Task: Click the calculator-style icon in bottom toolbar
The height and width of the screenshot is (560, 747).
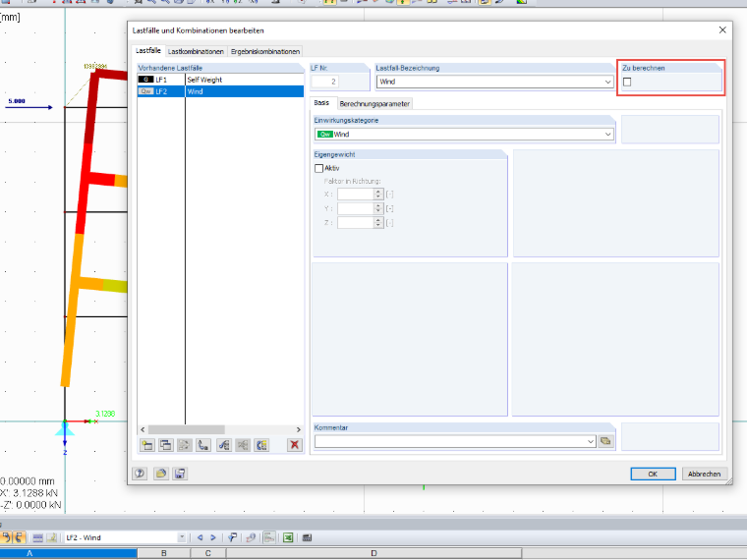Action: [x=308, y=537]
